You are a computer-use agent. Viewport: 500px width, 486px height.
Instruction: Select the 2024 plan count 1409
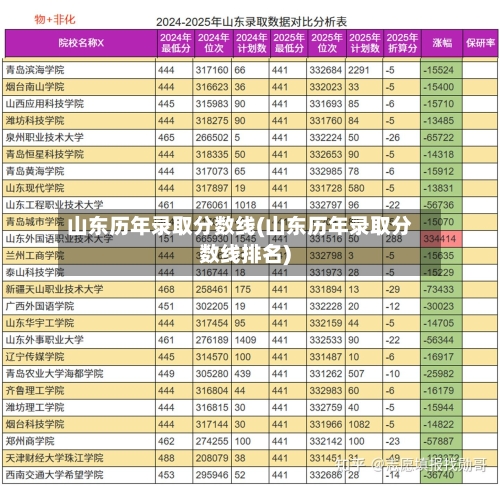tap(245, 340)
